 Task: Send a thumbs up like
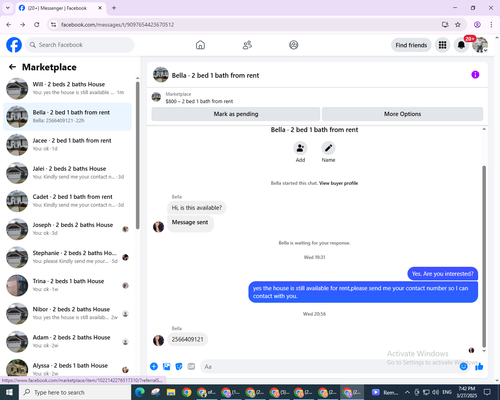tap(479, 367)
